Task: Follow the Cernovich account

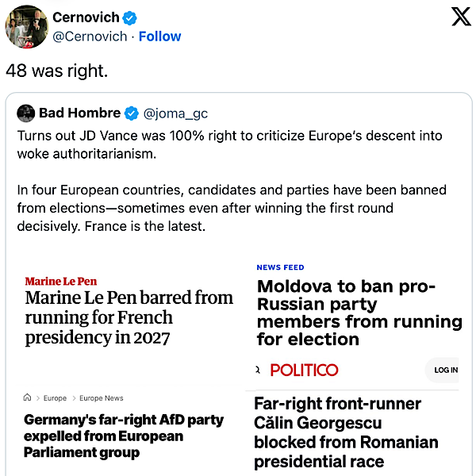Action: tap(159, 36)
